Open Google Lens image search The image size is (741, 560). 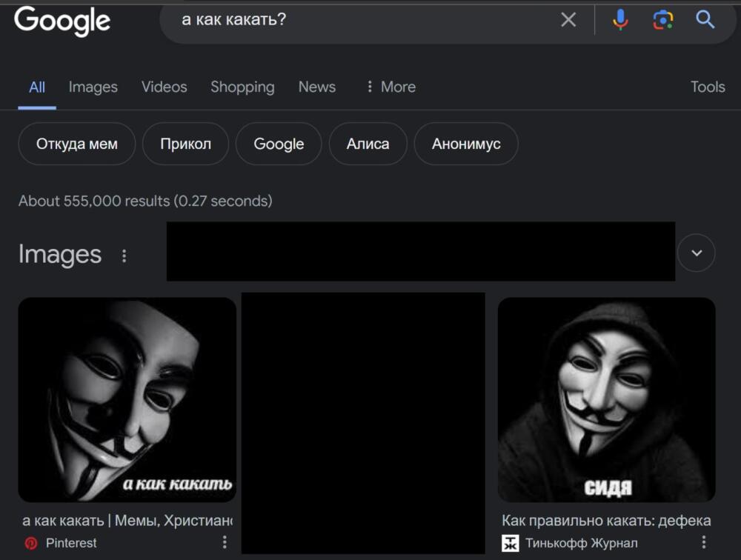tap(663, 20)
